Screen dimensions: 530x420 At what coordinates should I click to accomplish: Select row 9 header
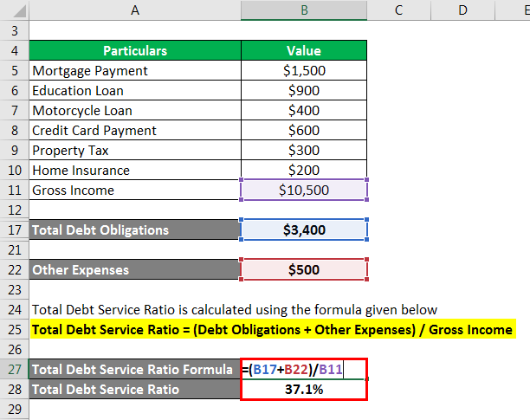[15, 151]
